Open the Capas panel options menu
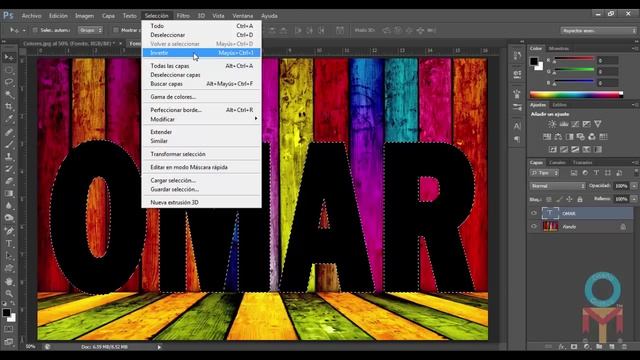This screenshot has width=640, height=360. coord(635,162)
